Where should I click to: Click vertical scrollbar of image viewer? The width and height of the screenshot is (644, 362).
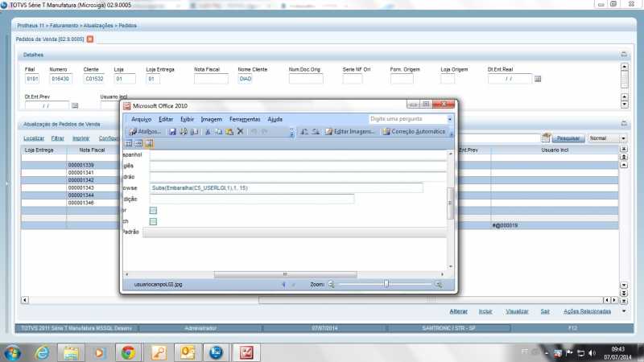[x=450, y=204]
